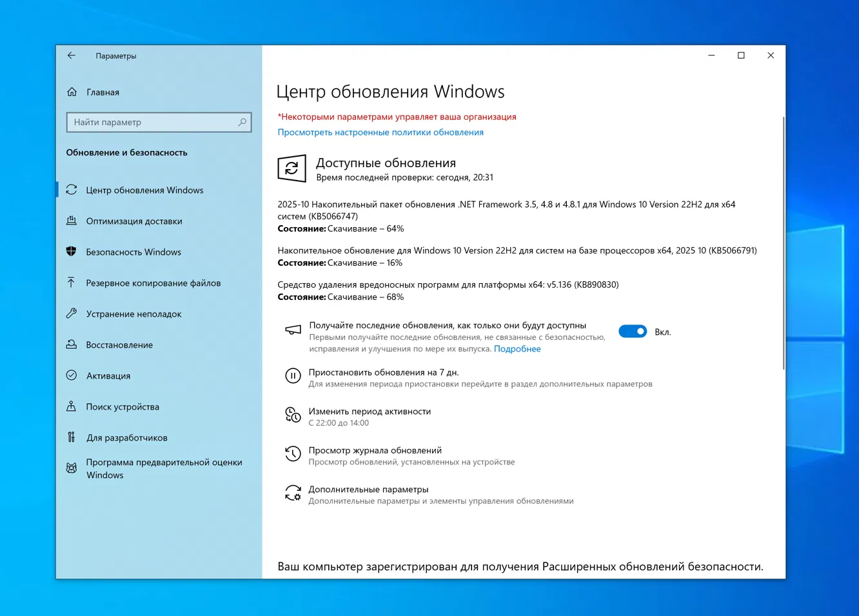Click the KB5066747 .NET Framework update text

[x=506, y=210]
